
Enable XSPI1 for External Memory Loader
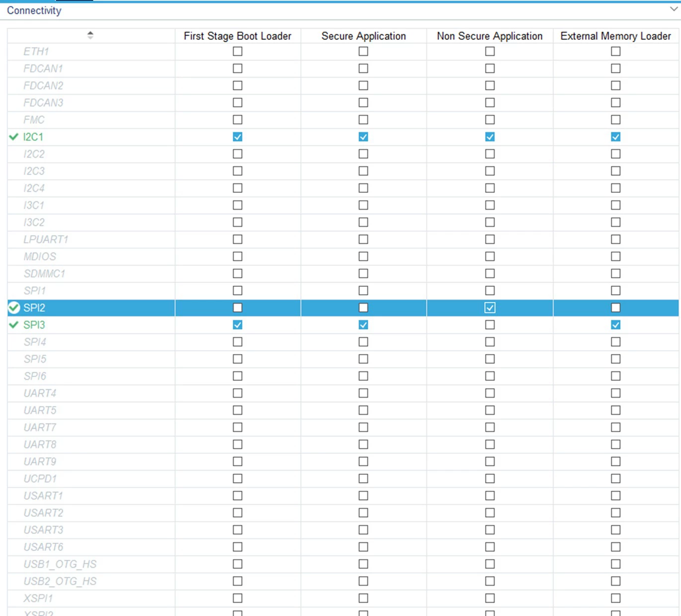click(x=615, y=598)
